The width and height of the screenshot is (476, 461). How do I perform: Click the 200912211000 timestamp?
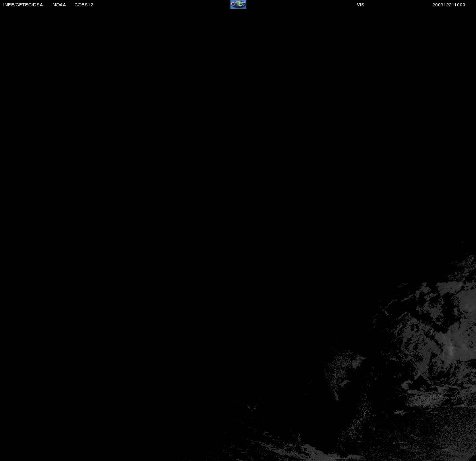click(449, 5)
